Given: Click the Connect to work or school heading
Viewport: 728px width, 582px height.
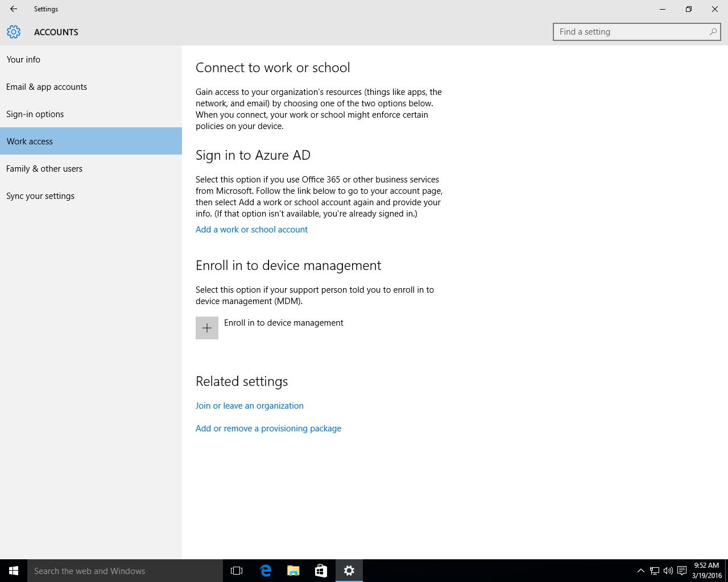Looking at the screenshot, I should pyautogui.click(x=273, y=68).
